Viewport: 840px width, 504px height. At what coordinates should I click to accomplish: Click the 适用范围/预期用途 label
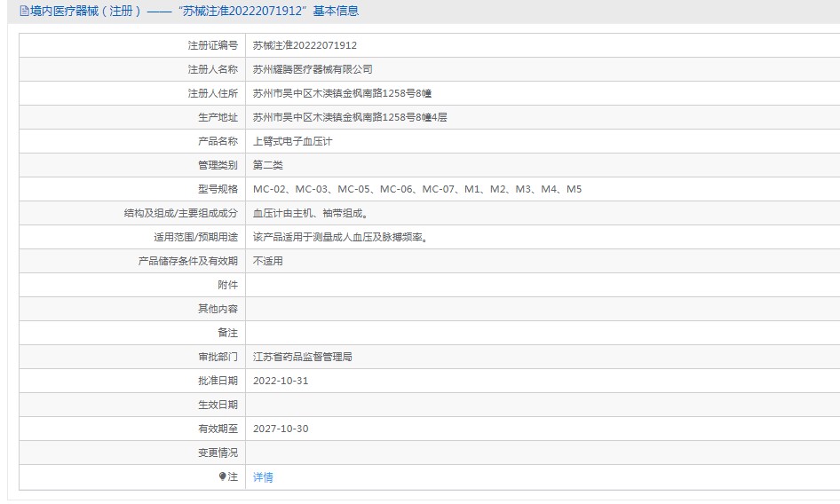196,237
